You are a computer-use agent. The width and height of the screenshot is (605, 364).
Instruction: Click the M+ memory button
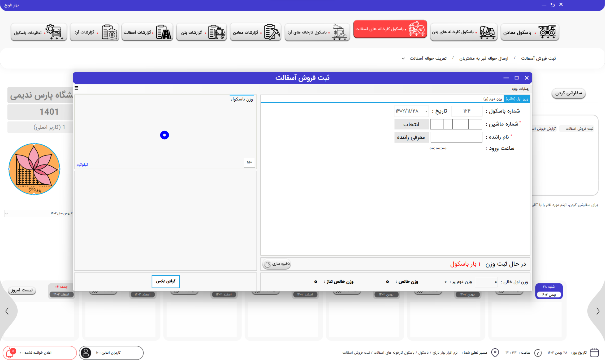[x=249, y=162]
